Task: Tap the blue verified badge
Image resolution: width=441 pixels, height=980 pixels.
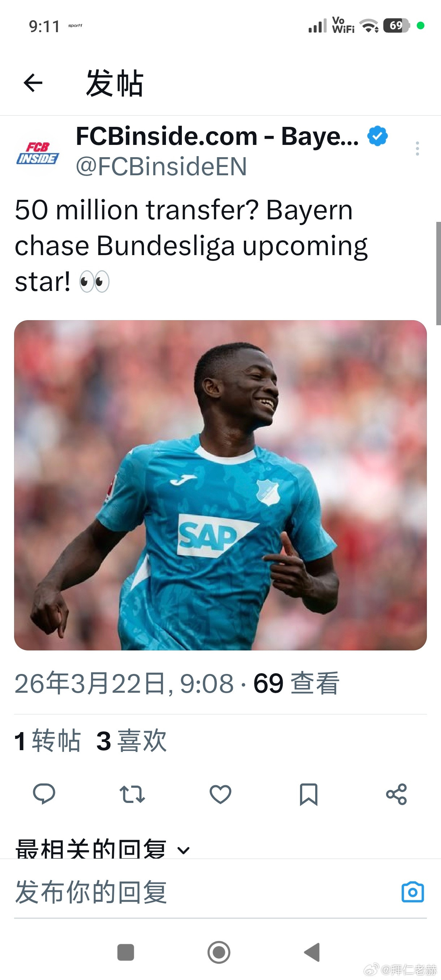Action: (x=377, y=136)
